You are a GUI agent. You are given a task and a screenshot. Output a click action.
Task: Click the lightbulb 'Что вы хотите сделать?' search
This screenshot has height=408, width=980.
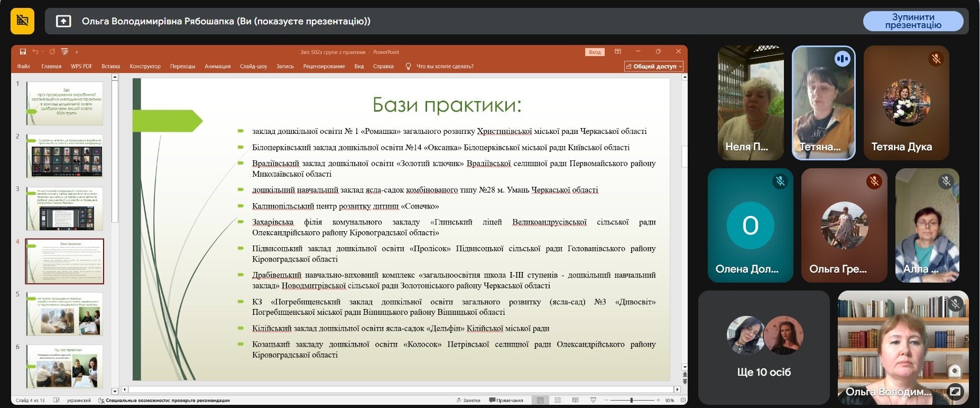[x=439, y=67]
